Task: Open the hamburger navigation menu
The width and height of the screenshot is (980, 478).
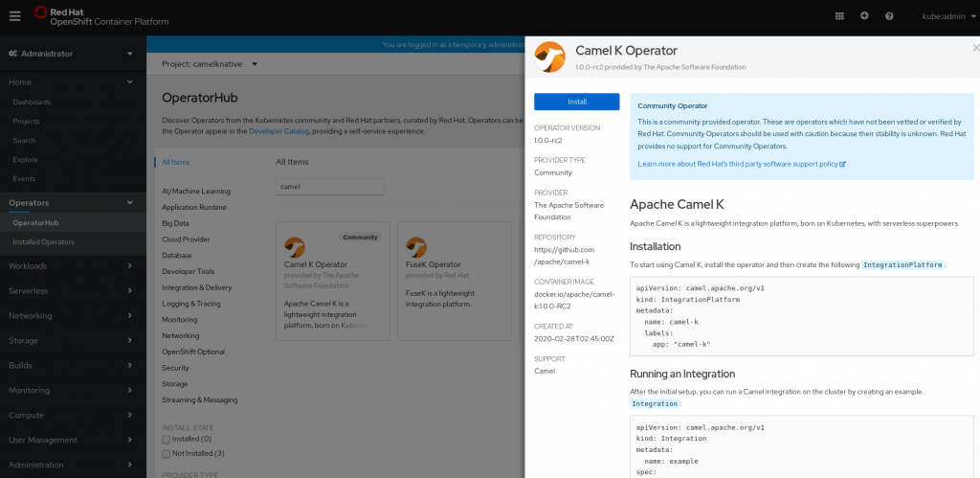Action: 14,15
